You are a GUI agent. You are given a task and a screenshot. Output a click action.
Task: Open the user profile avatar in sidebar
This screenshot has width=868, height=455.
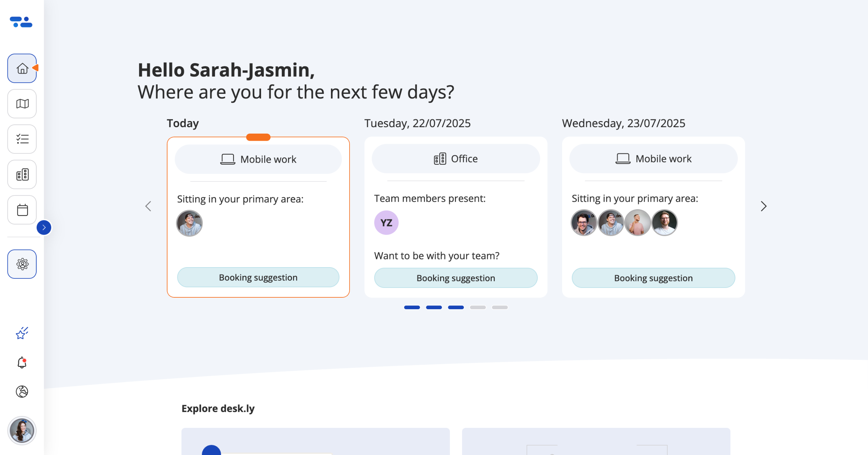[x=22, y=431]
